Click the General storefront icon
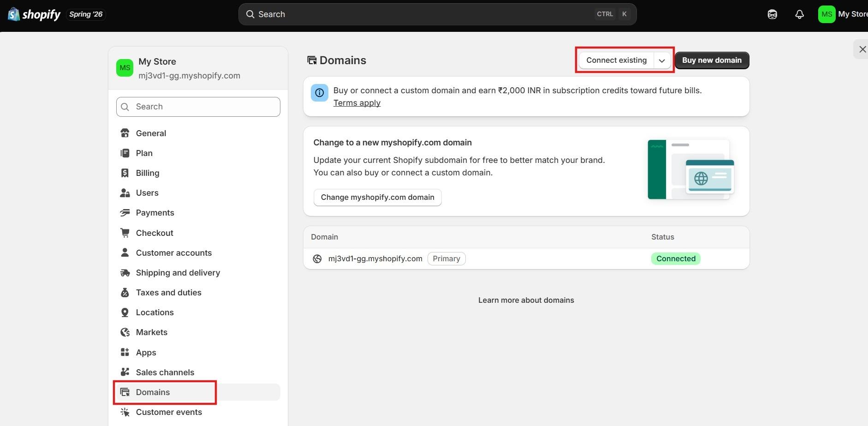The width and height of the screenshot is (868, 426). tap(125, 133)
